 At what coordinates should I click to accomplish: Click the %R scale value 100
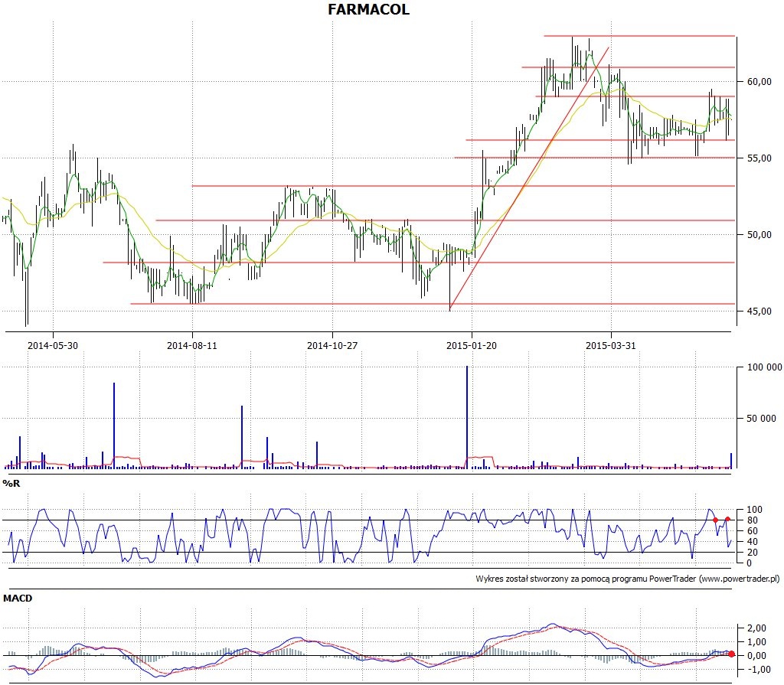point(754,510)
